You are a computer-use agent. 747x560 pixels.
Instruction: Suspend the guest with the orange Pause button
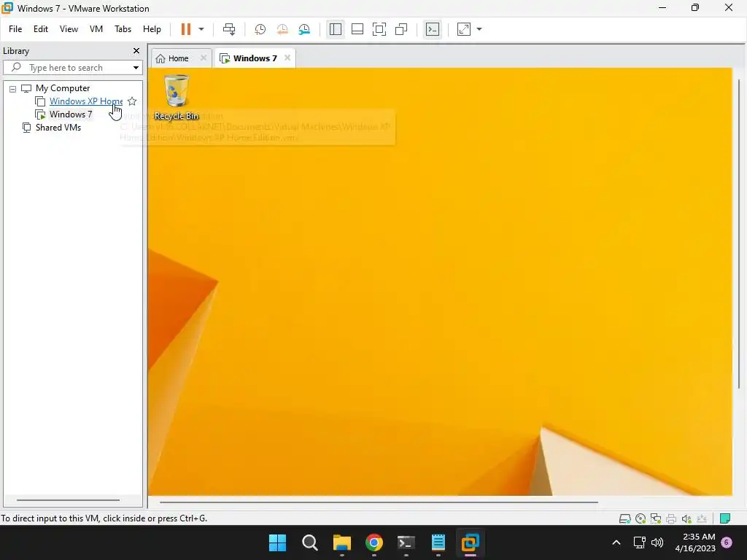[x=186, y=29]
